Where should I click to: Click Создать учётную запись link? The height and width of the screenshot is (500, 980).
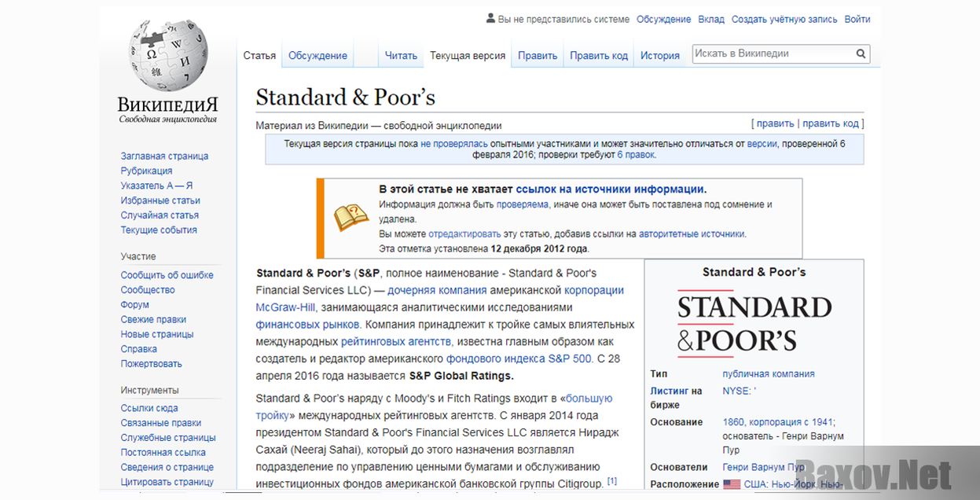[784, 20]
